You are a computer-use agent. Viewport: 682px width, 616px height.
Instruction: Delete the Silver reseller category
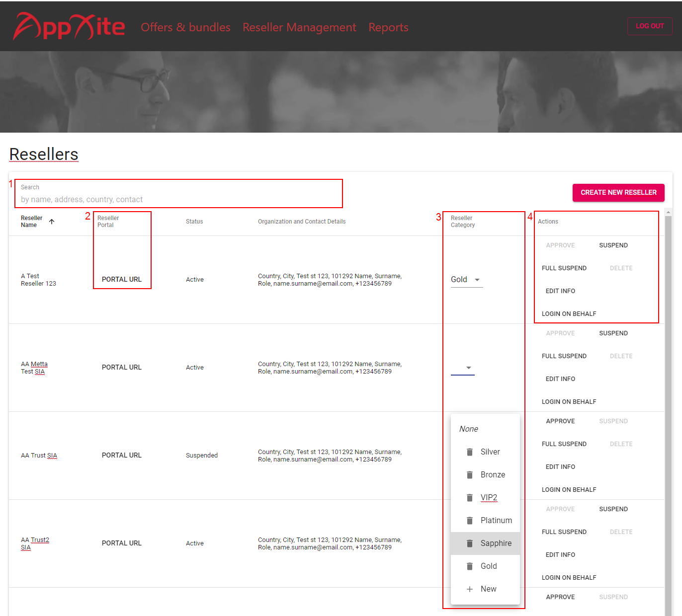point(470,452)
